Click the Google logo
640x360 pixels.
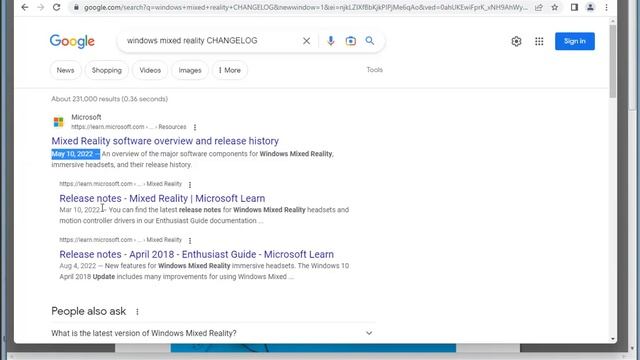[72, 41]
